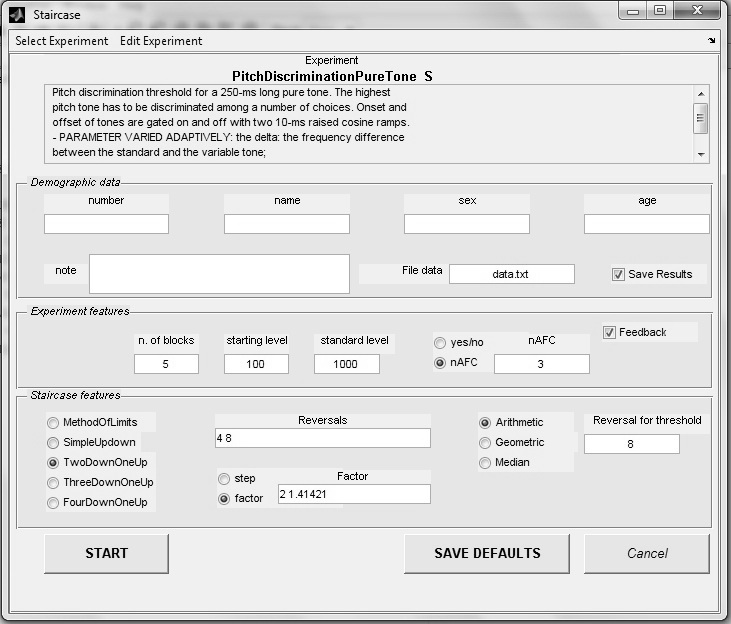
Task: Minimize the Staircase window
Action: click(x=633, y=11)
